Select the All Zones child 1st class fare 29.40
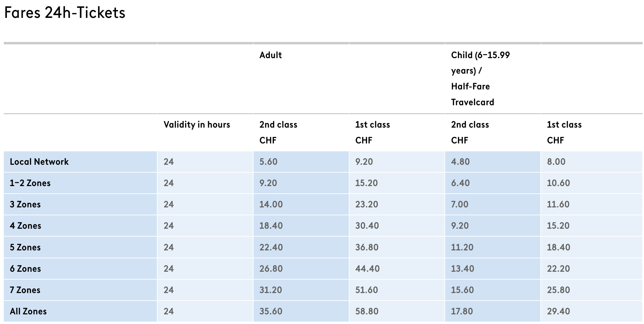Image resolution: width=644 pixels, height=324 pixels. (558, 311)
